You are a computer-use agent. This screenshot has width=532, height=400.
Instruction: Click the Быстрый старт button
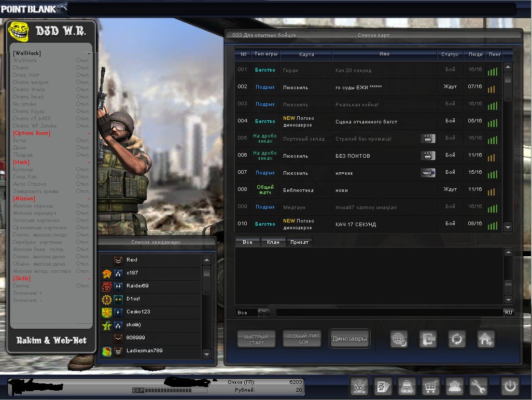[256, 339]
